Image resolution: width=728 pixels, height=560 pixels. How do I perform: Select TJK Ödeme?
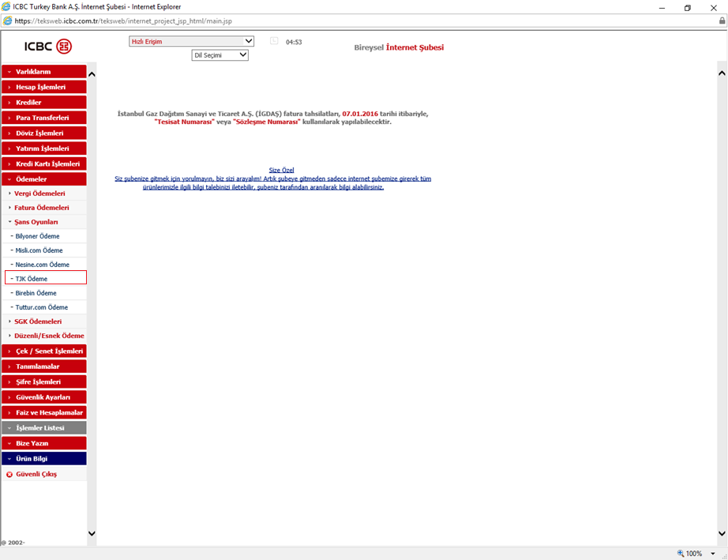[46, 277]
